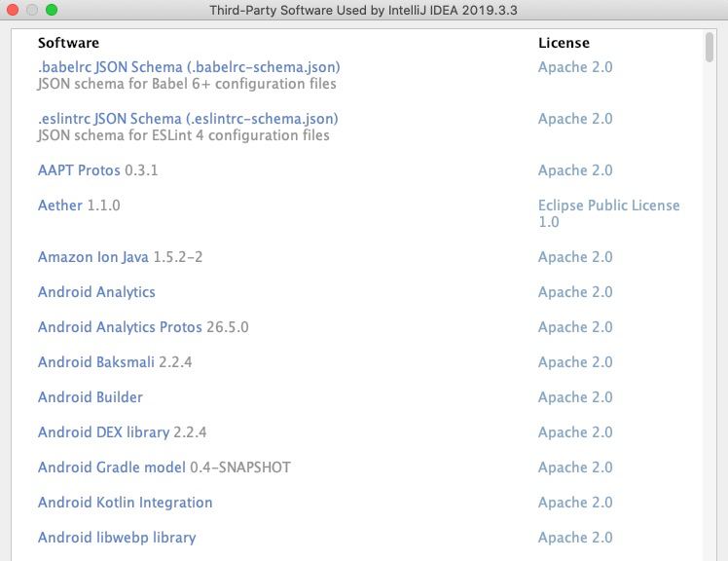Image resolution: width=728 pixels, height=561 pixels.
Task: Click the Software column header
Action: (68, 43)
